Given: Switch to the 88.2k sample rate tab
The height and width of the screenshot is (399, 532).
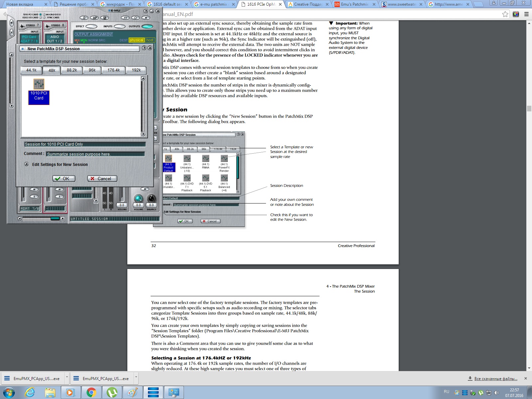Looking at the screenshot, I should click(72, 70).
